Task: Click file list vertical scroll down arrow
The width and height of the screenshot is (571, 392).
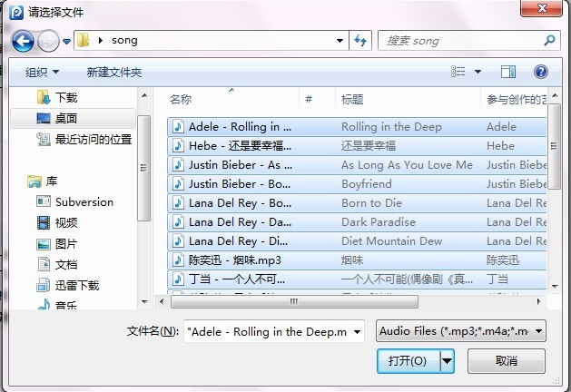Action: [x=555, y=287]
